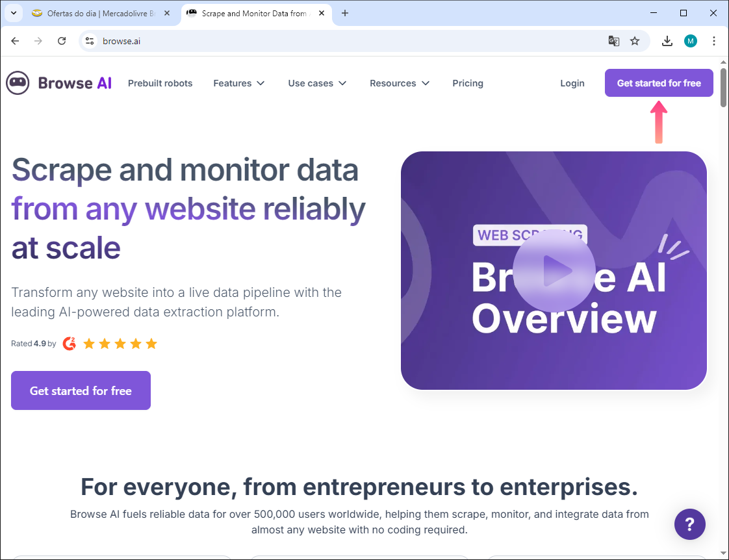
Task: Click the Browse AI robot logo
Action: click(x=18, y=83)
